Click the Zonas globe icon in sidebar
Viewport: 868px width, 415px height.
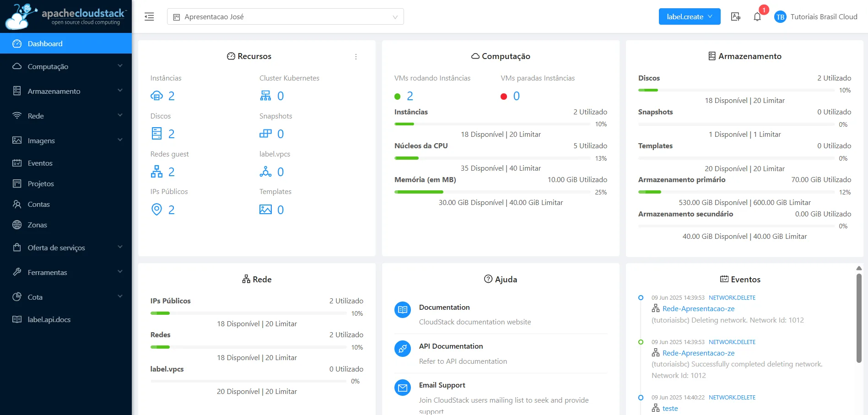(17, 225)
